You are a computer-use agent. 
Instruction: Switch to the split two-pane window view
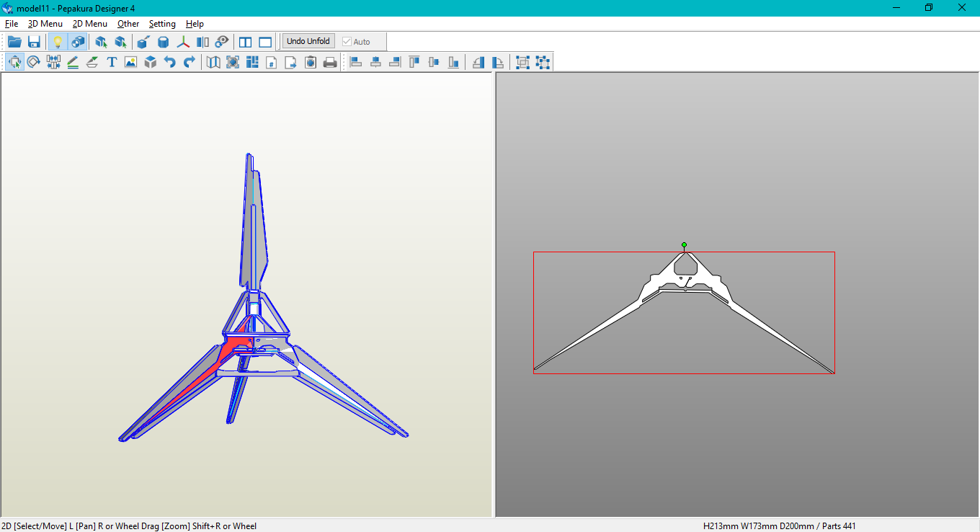pos(246,42)
